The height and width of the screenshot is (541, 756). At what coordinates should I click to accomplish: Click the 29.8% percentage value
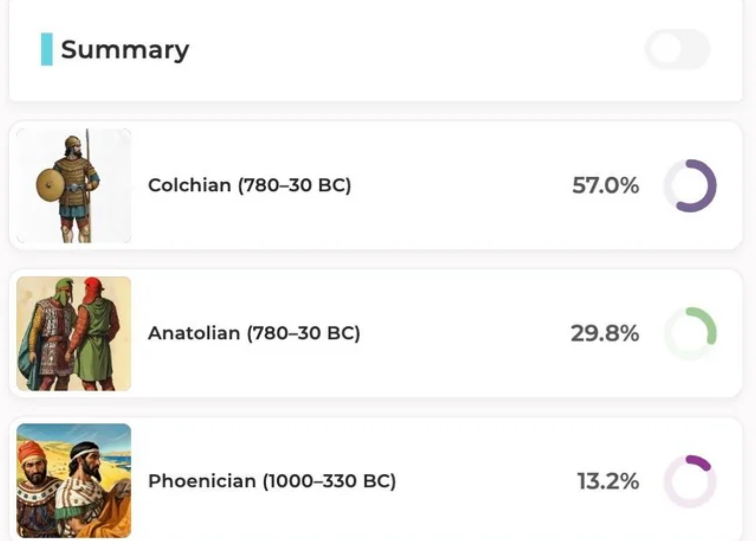(x=605, y=333)
